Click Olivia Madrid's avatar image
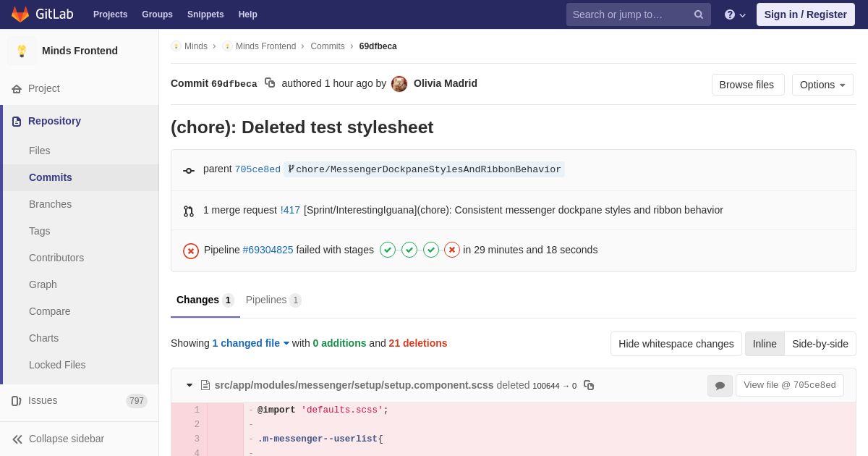This screenshot has width=868, height=456. tap(399, 84)
